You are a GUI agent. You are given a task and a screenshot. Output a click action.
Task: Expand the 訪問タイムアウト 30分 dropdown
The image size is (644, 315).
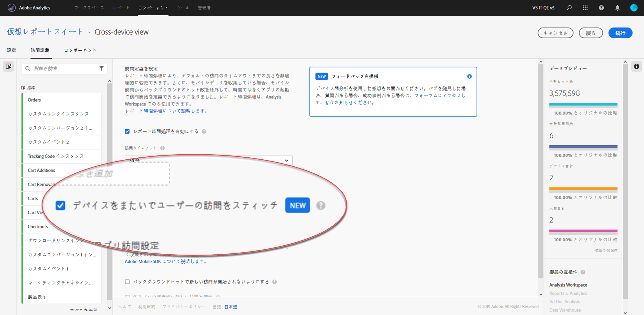286,160
